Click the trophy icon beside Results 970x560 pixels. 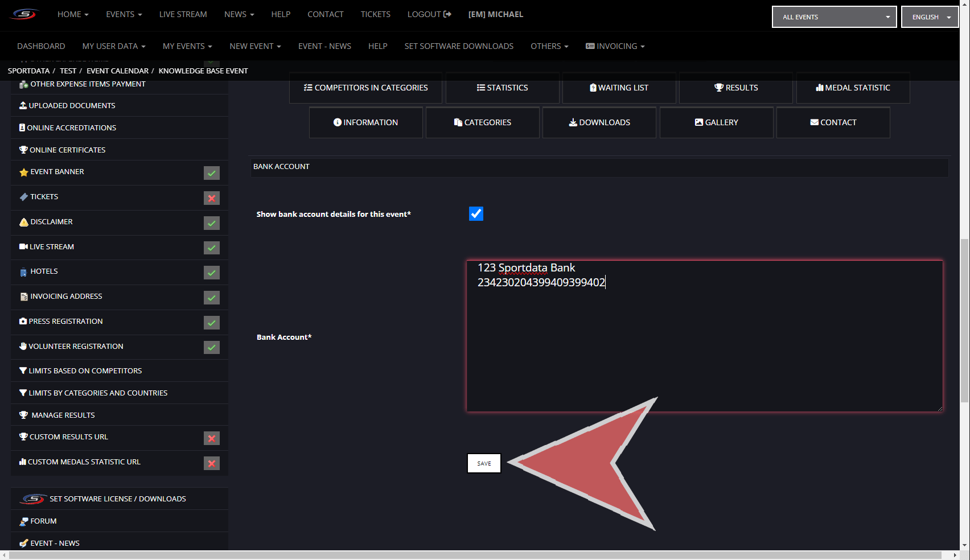pyautogui.click(x=718, y=88)
